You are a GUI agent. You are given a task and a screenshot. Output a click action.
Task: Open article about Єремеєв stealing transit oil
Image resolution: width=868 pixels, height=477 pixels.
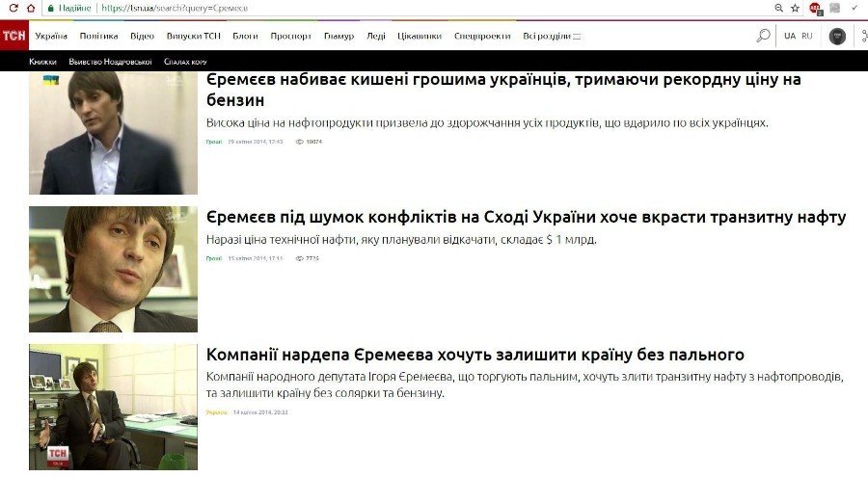(x=526, y=217)
